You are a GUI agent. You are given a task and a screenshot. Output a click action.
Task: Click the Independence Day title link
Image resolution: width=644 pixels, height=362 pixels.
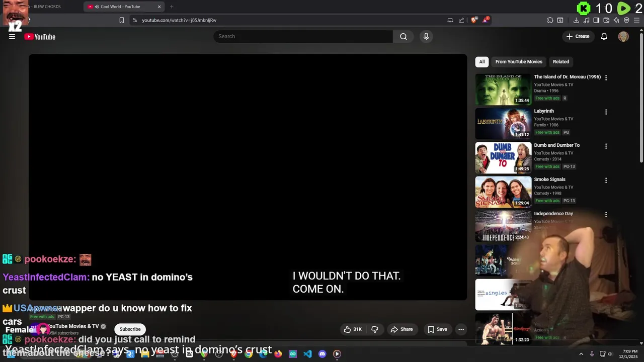click(x=553, y=214)
